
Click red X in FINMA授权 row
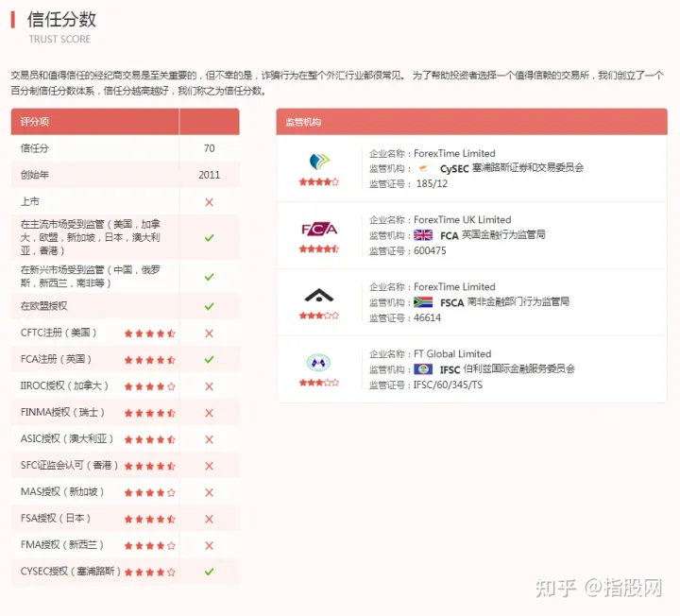[209, 413]
